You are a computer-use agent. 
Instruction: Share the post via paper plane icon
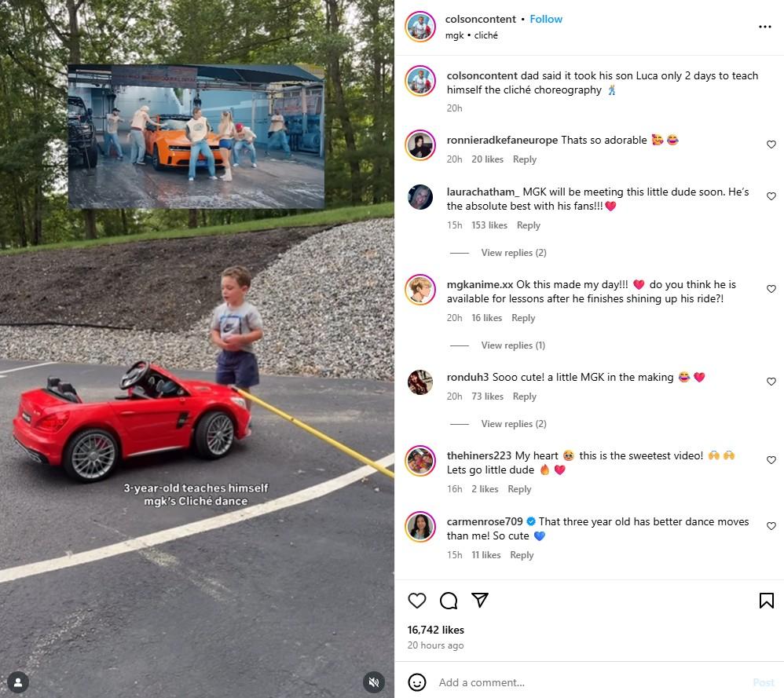(x=480, y=600)
